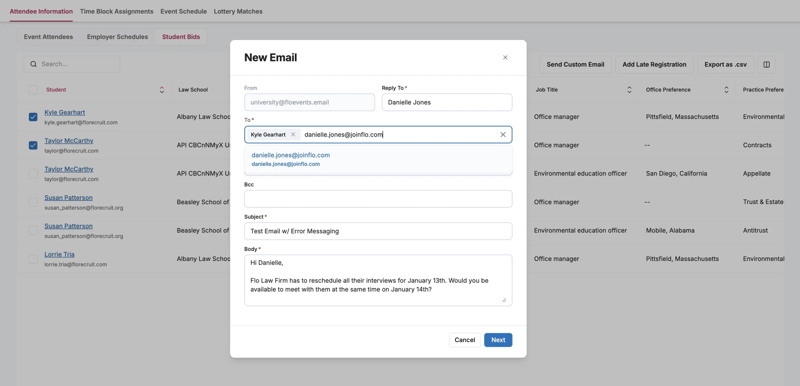Focus the Search box above the table

coord(72,64)
